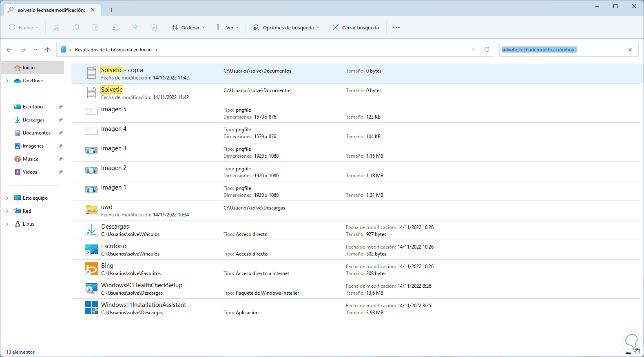The width and height of the screenshot is (644, 357).
Task: Go up one folder level
Action: 48,50
